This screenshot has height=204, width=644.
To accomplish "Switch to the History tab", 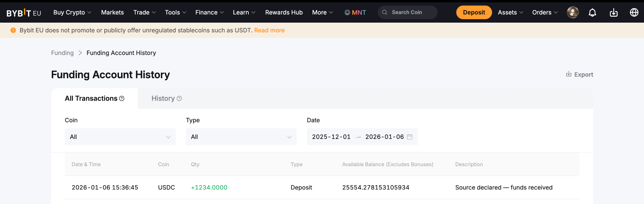I will (x=163, y=99).
